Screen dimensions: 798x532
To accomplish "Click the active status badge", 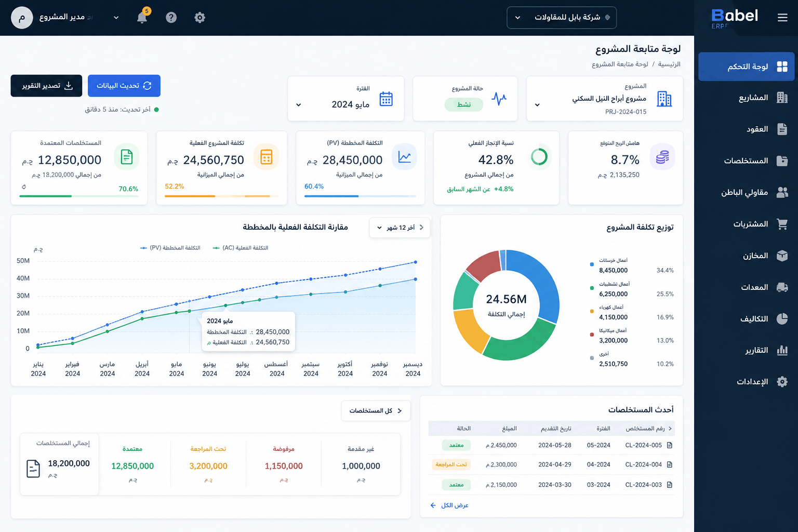I will tap(464, 104).
